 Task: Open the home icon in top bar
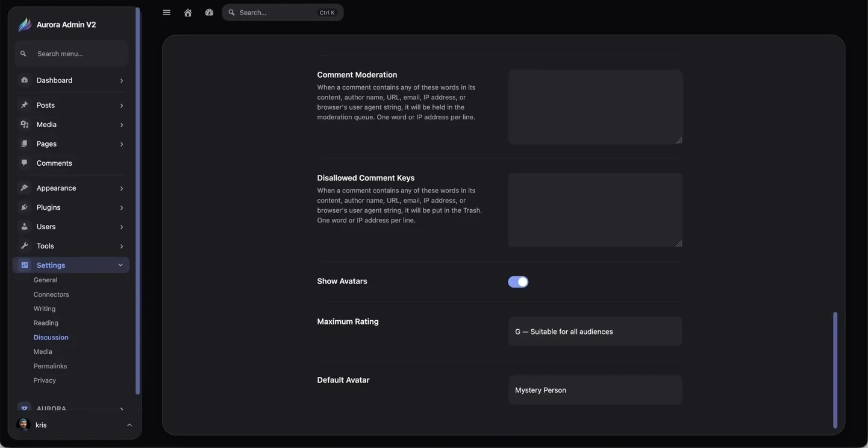pos(188,13)
